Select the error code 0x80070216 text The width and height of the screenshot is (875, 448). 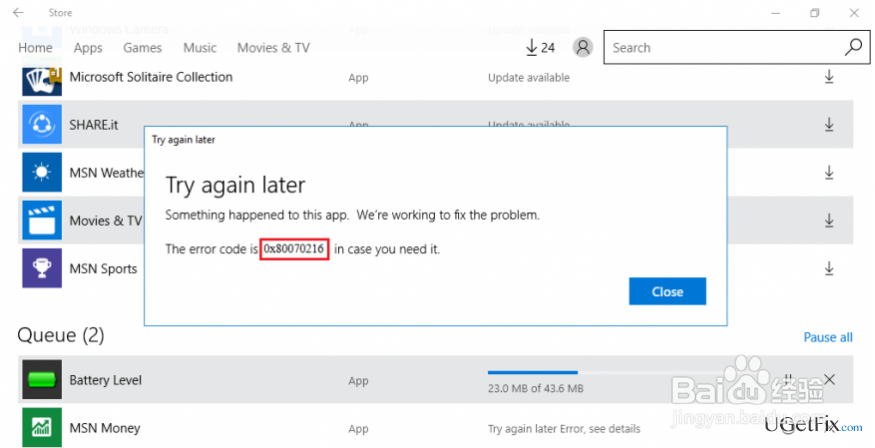tap(294, 249)
